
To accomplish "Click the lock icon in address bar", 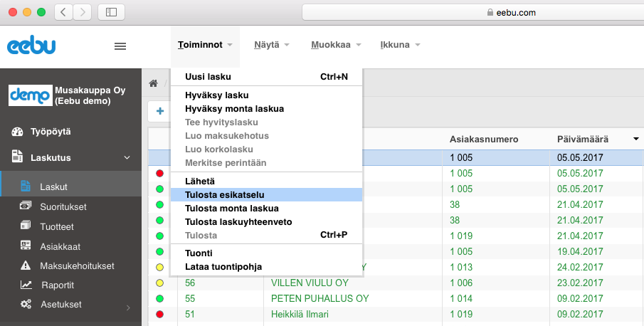I will pyautogui.click(x=490, y=12).
